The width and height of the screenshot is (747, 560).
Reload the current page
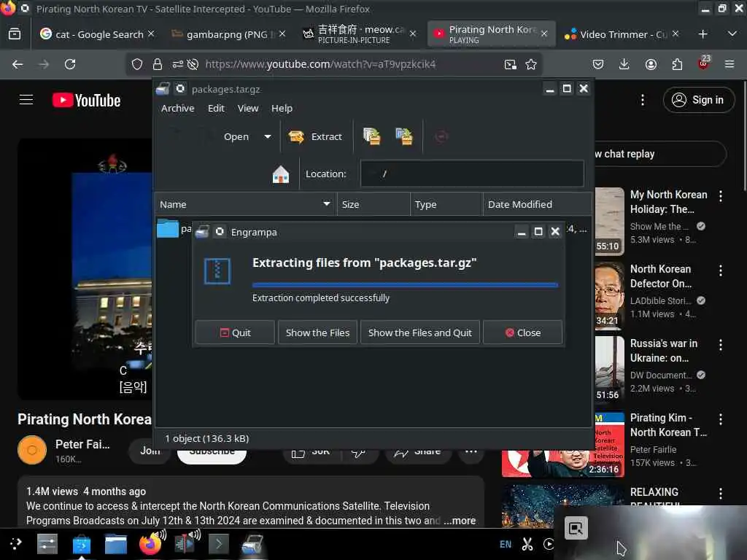(x=70, y=64)
